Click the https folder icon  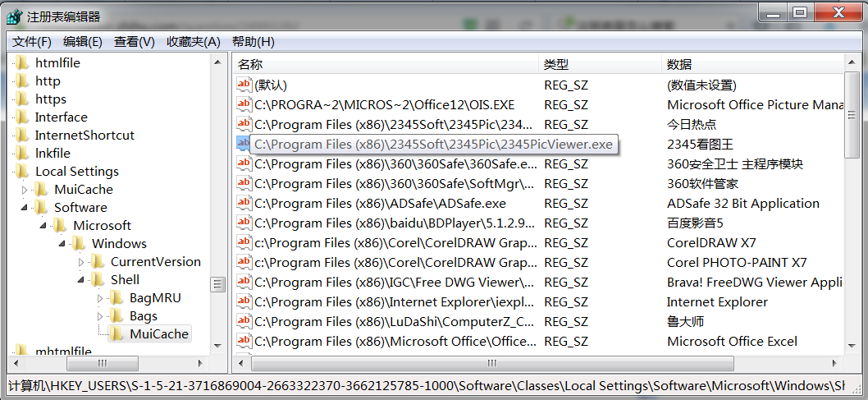(22, 99)
